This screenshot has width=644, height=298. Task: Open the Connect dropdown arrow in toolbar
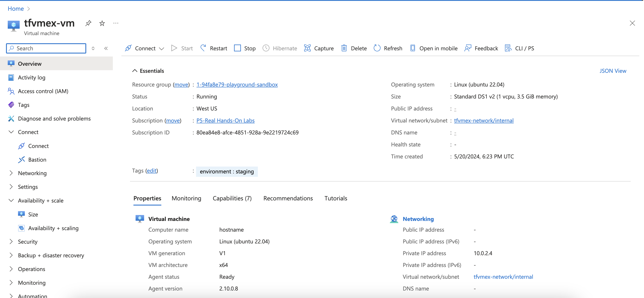tap(162, 48)
